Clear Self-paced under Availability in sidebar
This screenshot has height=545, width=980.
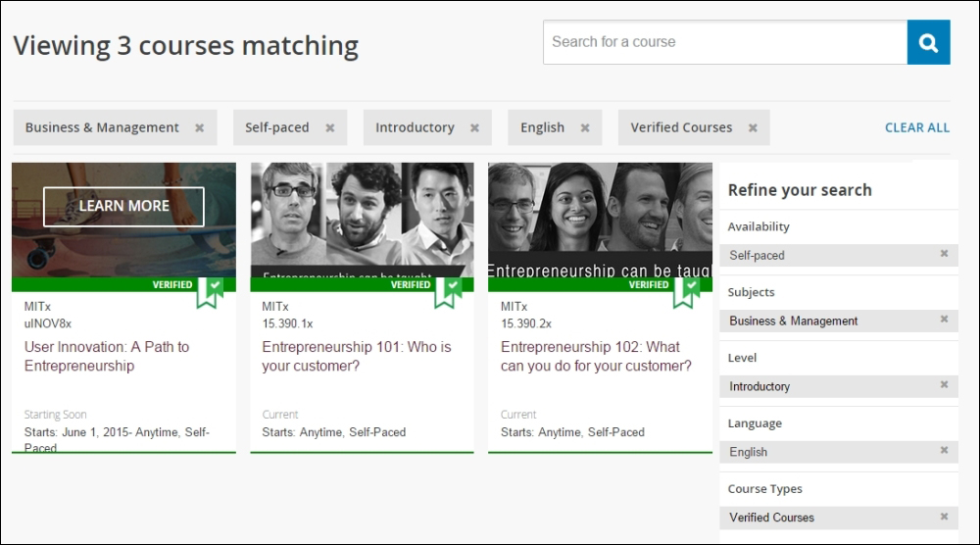(945, 254)
